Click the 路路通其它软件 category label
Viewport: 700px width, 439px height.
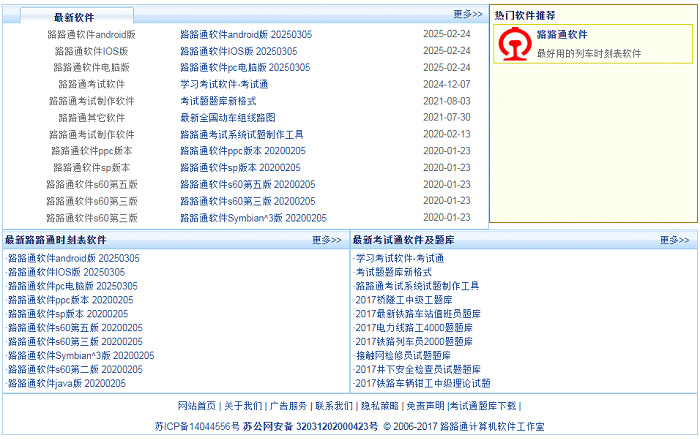pos(92,118)
